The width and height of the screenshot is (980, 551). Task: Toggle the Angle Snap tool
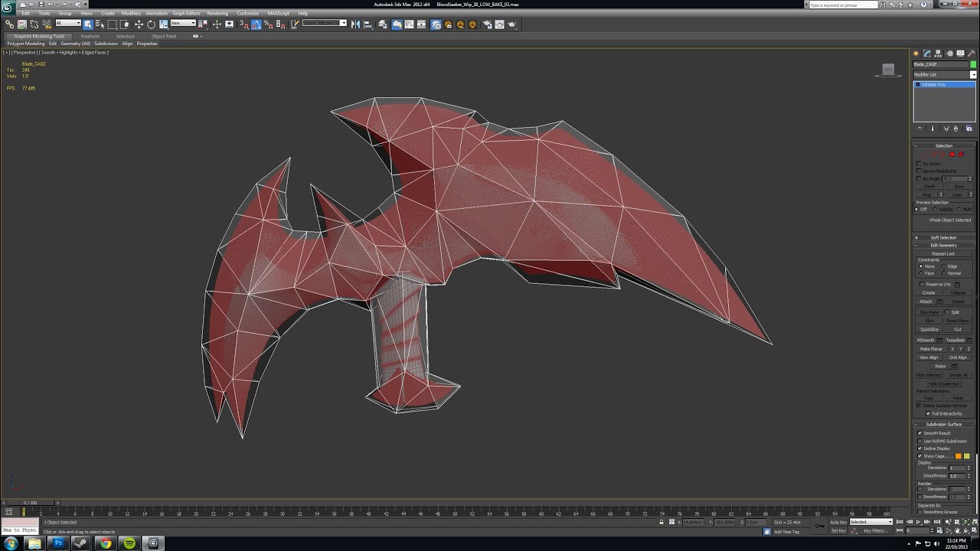click(256, 24)
